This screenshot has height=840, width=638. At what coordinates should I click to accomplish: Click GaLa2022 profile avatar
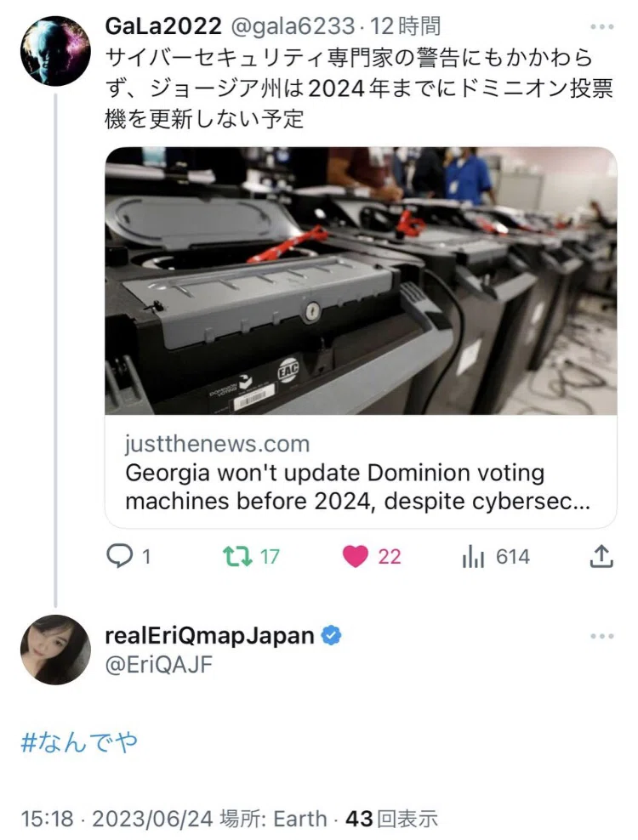pos(55,51)
